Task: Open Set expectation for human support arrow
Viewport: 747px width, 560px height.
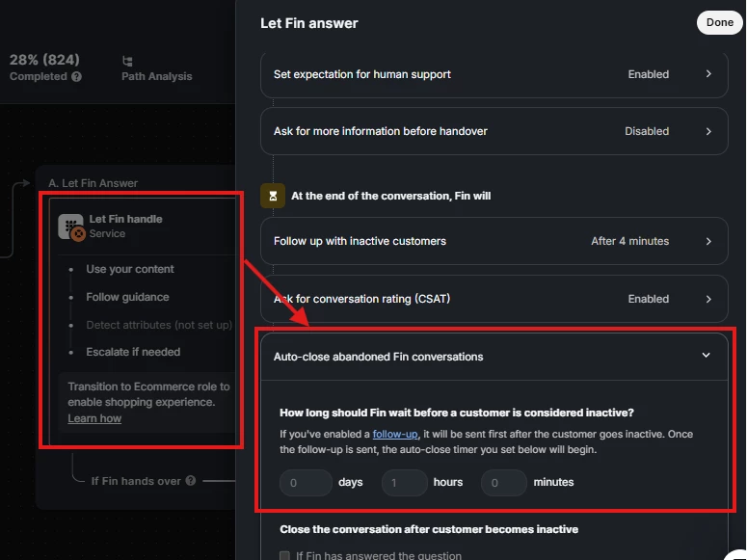Action: [708, 74]
